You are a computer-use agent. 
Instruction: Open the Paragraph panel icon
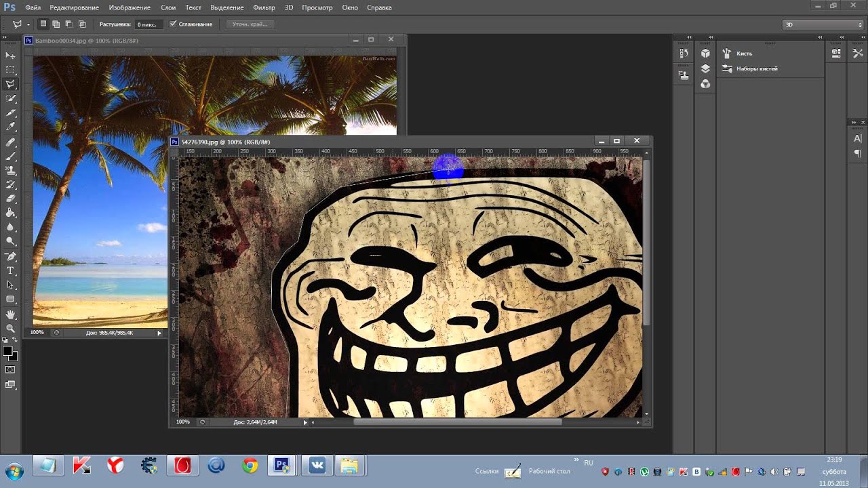click(x=858, y=154)
